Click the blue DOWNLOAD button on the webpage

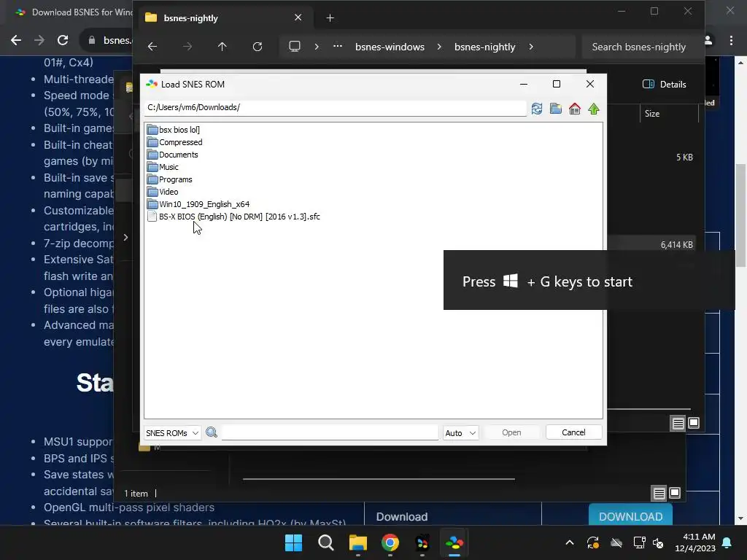click(x=630, y=516)
